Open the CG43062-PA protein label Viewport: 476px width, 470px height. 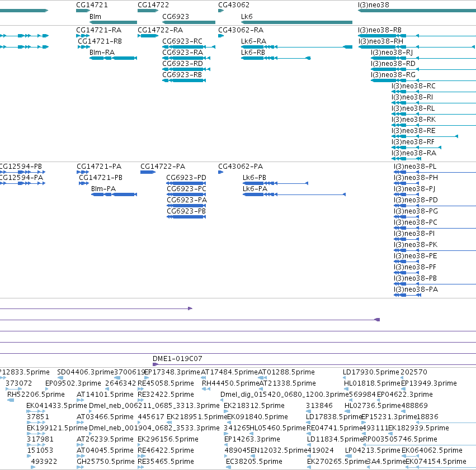pyautogui.click(x=241, y=167)
